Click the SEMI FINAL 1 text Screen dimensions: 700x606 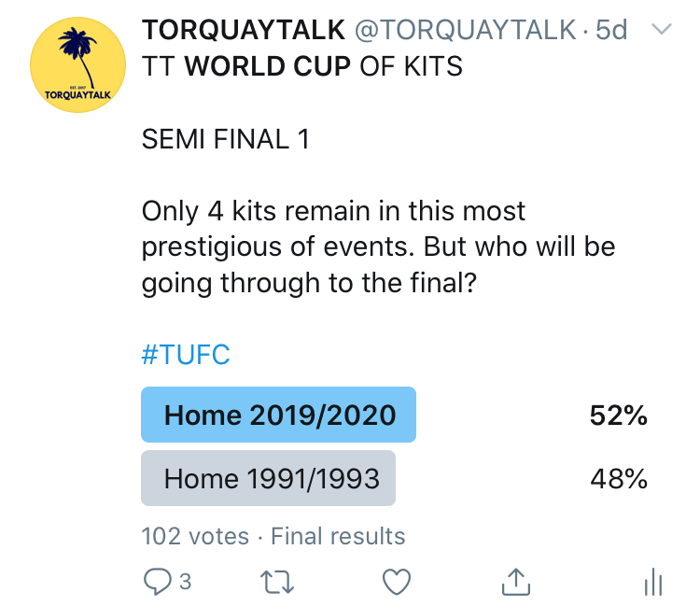pos(225,140)
